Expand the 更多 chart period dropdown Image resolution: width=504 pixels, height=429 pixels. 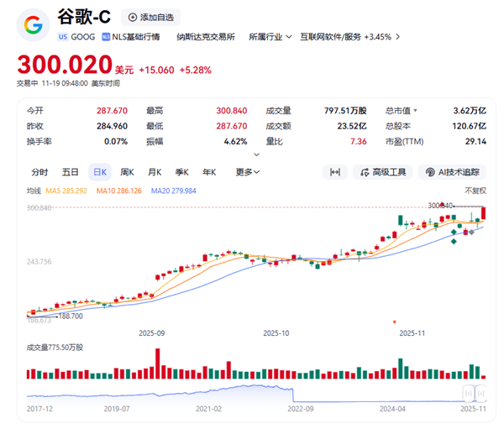[247, 172]
